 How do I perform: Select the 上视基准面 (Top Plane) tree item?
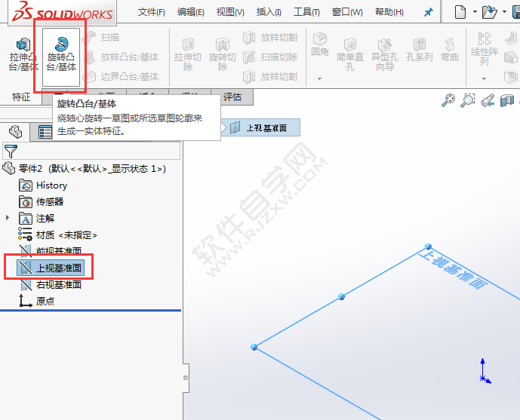tap(51, 268)
